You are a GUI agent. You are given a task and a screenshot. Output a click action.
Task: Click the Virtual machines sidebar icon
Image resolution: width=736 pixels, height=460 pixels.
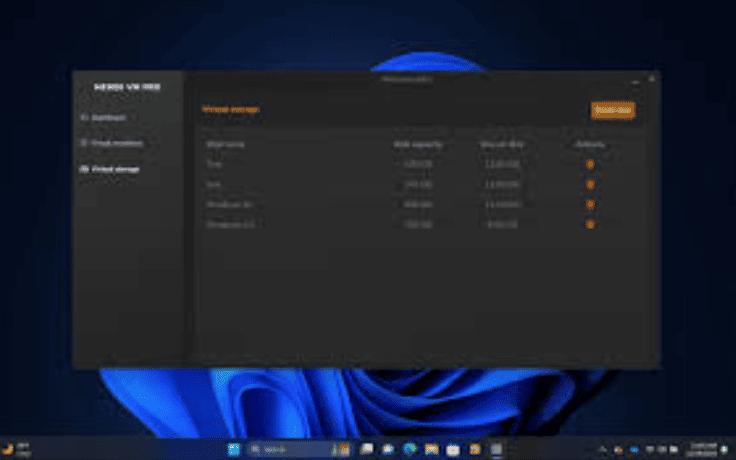(x=84, y=143)
